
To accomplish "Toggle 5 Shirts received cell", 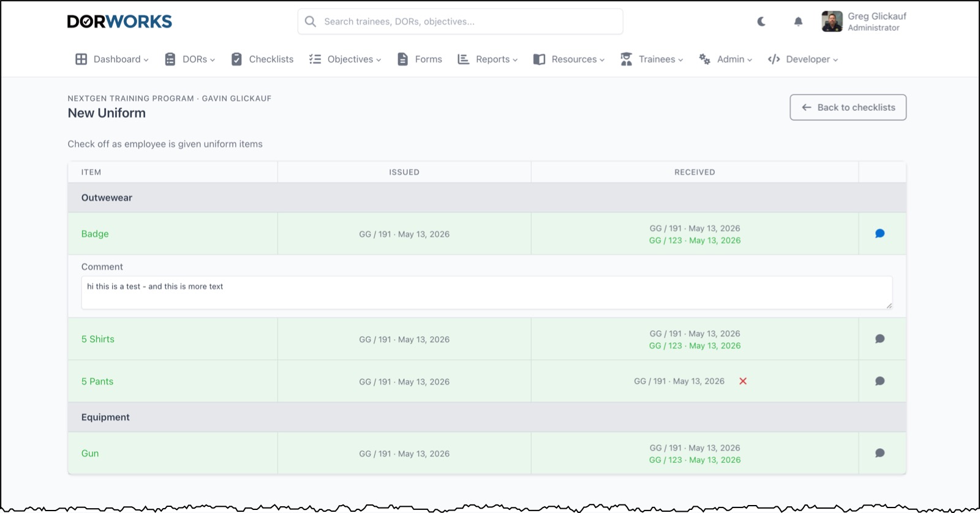I will coord(695,339).
